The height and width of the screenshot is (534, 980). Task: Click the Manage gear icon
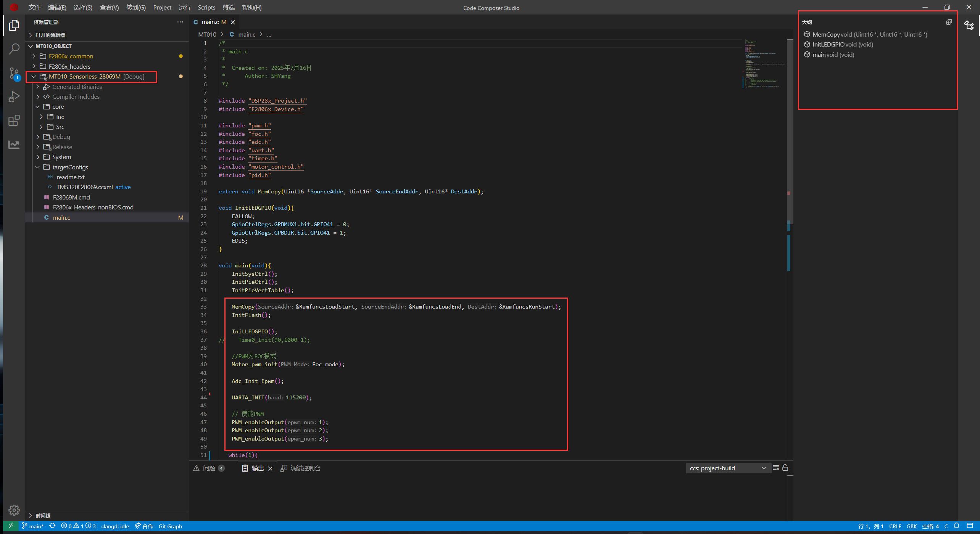(14, 510)
